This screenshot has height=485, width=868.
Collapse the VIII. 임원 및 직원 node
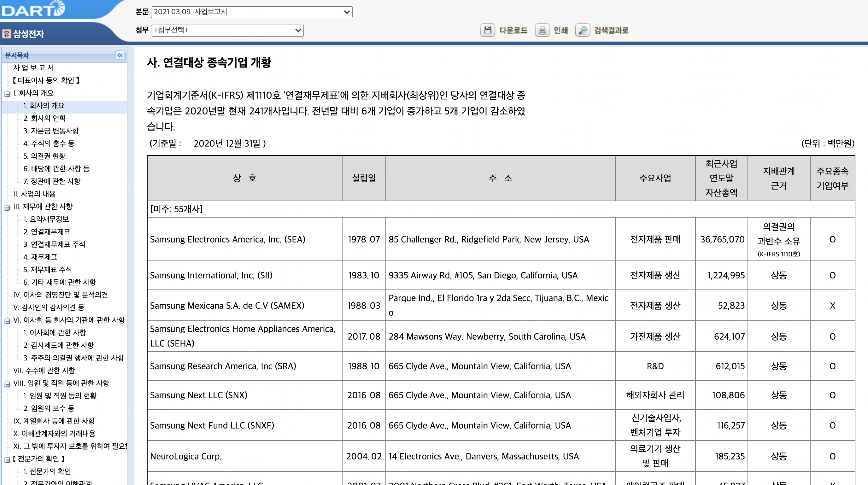coord(7,384)
